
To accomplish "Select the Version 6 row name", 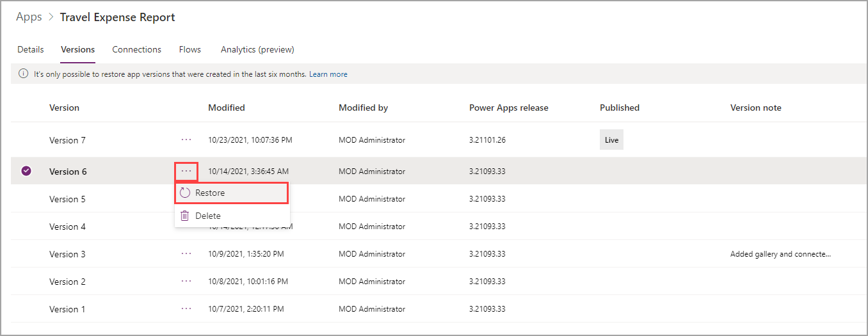I will [x=68, y=171].
